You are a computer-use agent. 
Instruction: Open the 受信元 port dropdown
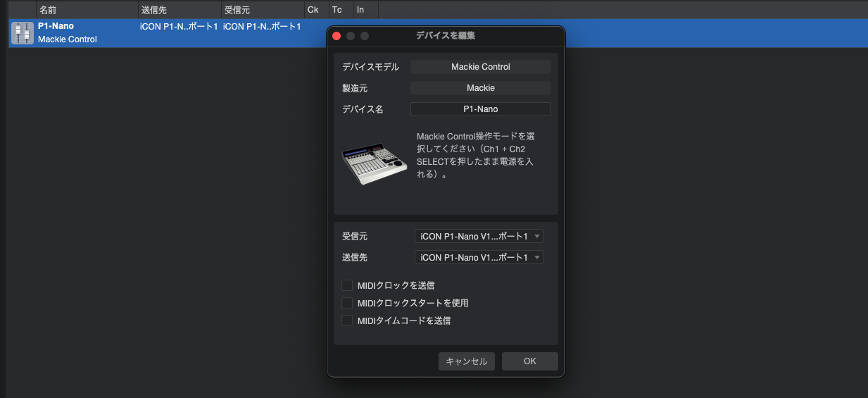point(479,236)
